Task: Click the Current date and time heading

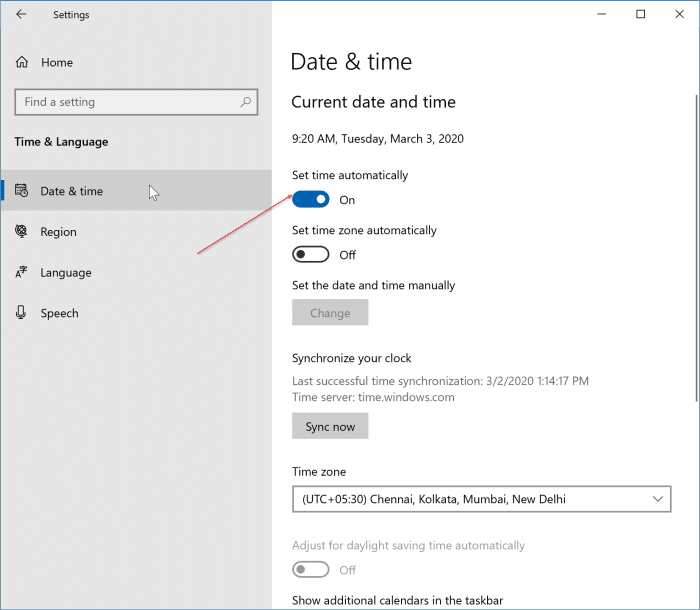Action: click(373, 102)
